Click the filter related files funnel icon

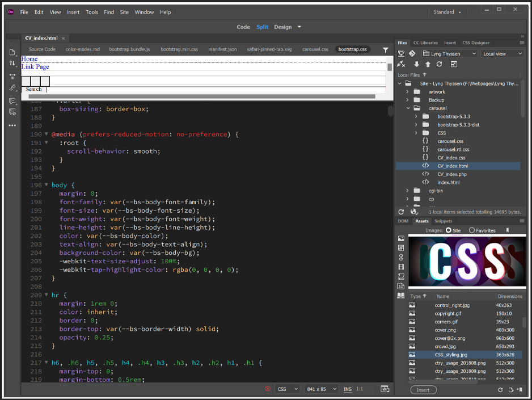point(386,50)
